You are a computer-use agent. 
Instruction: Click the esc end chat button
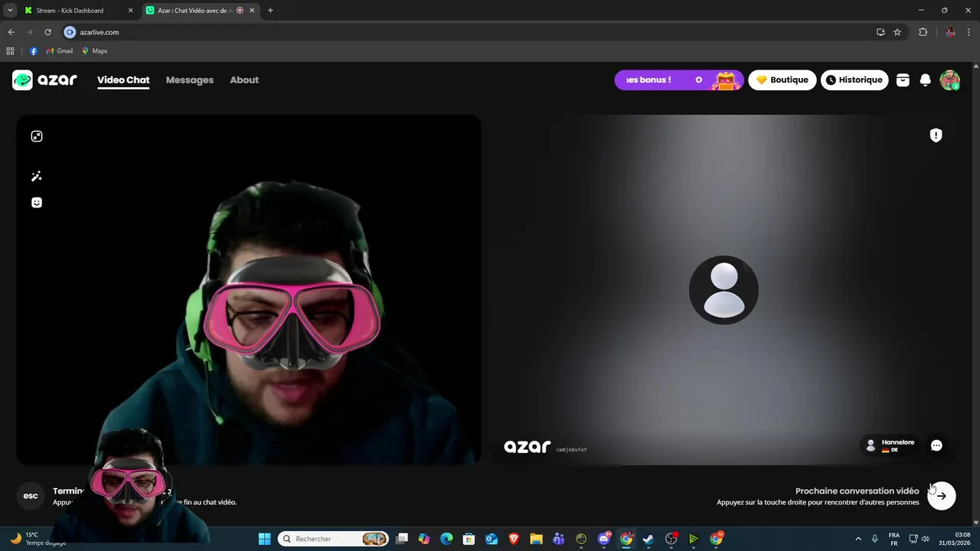(x=31, y=496)
